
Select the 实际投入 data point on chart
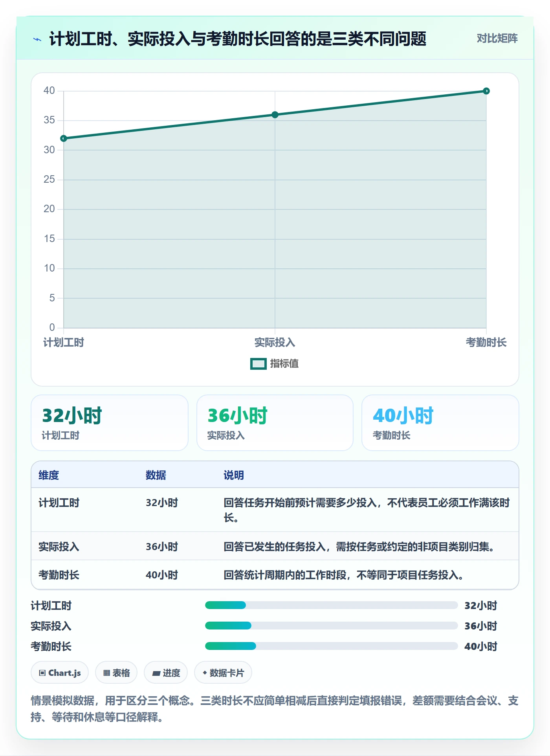(275, 115)
